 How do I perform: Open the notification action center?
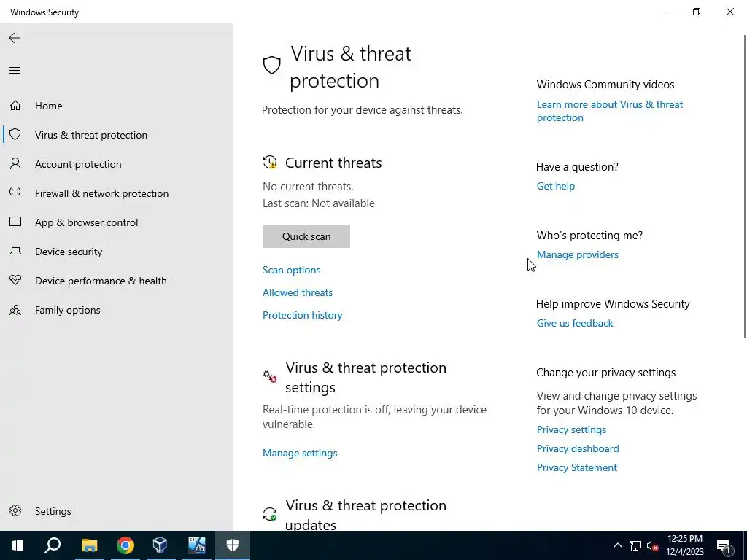pos(724,545)
